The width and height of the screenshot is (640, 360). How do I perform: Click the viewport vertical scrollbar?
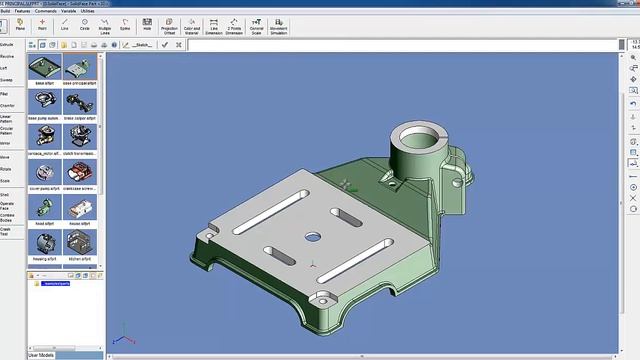tap(622, 203)
